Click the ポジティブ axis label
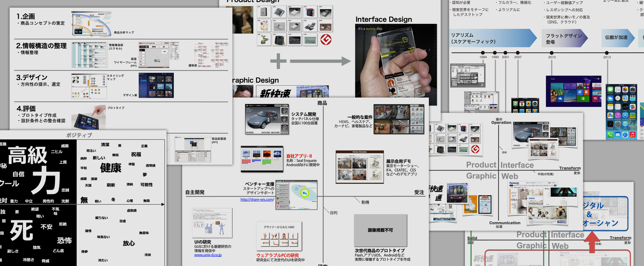644x266 pixels. click(x=79, y=135)
